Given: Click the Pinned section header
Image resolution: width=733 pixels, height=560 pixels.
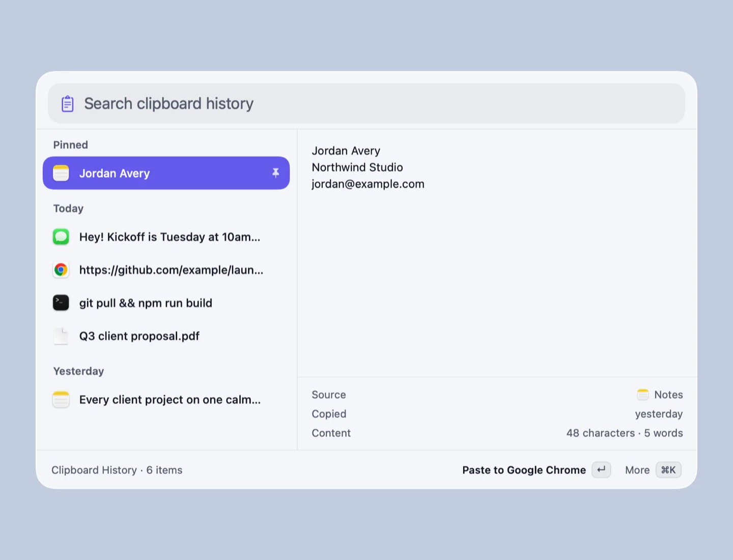Looking at the screenshot, I should coord(71,145).
